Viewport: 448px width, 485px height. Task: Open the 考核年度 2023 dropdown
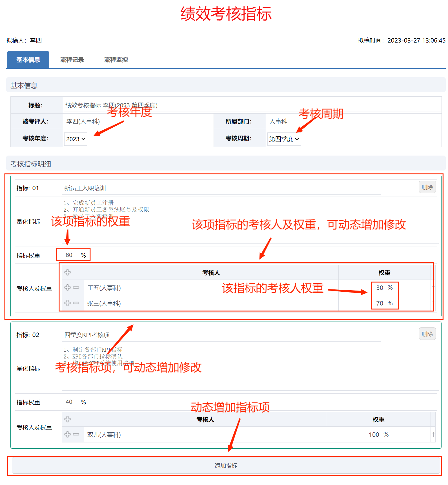point(76,139)
